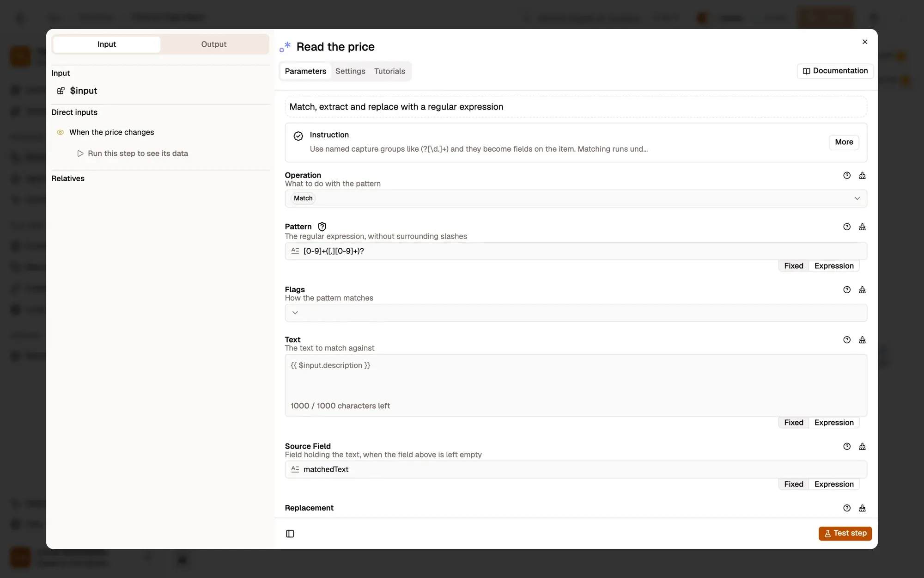This screenshot has width=924, height=578.
Task: Click the pin icon beside Source Field
Action: tap(862, 447)
